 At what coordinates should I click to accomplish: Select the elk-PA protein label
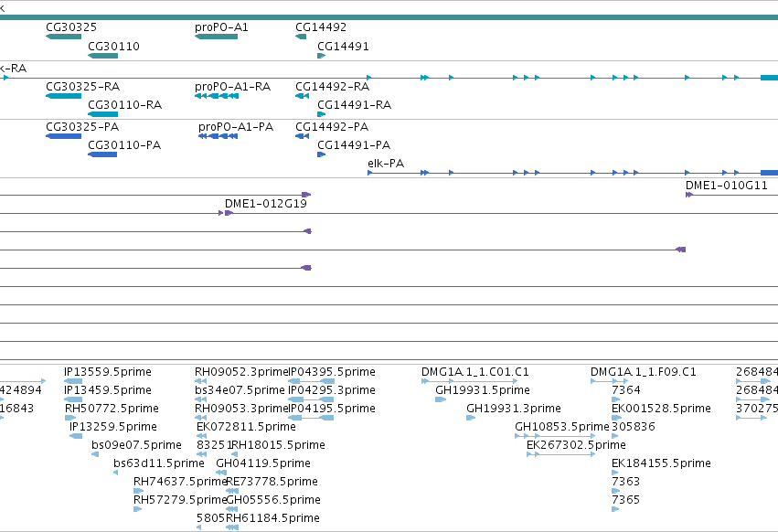(386, 164)
